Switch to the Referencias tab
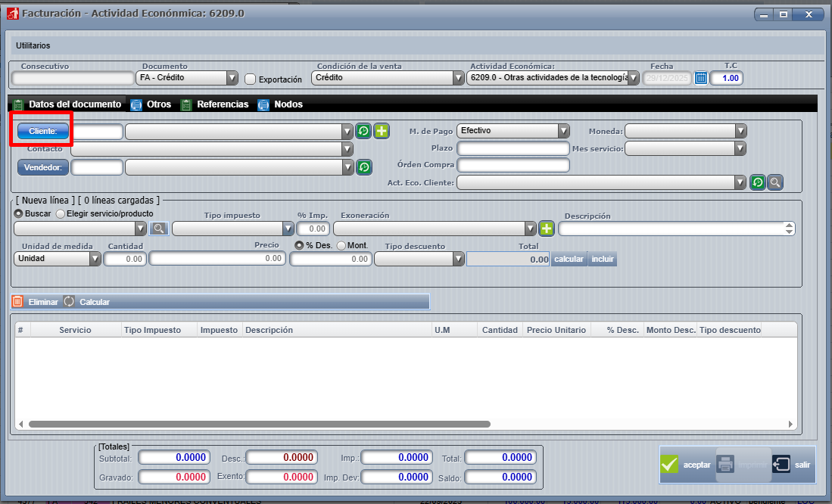 [x=222, y=104]
